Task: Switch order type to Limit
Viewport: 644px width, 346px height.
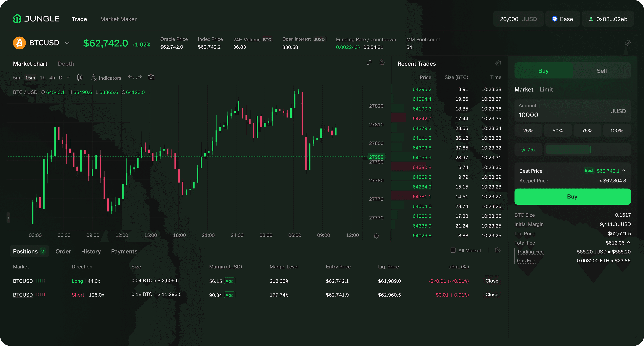Action: tap(546, 90)
